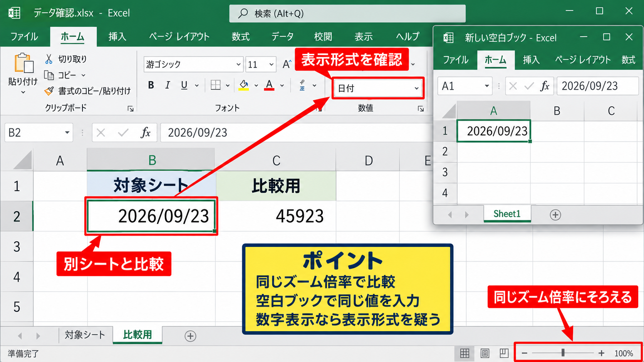
Task: Open the 日付 number format dropdown
Action: click(416, 88)
